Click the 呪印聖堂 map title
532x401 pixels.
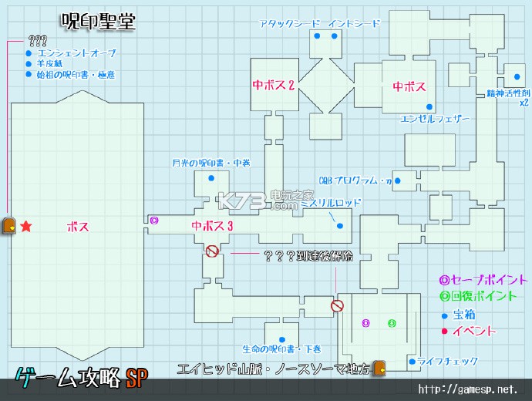click(x=97, y=22)
